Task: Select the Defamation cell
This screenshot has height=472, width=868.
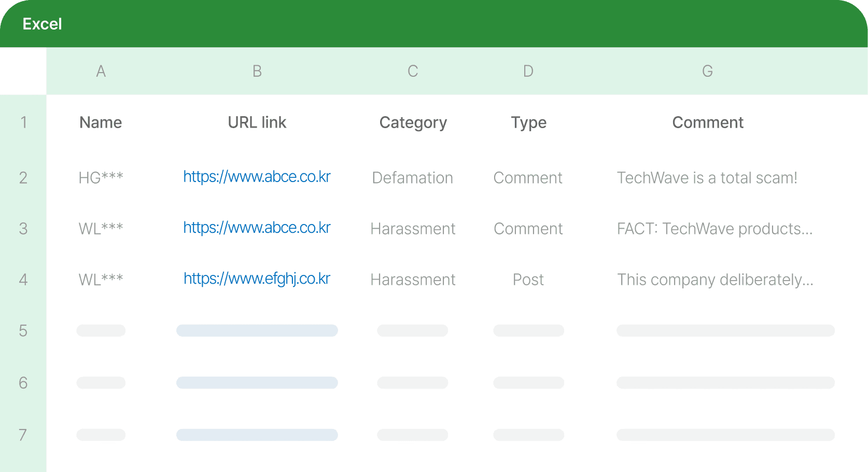Action: click(x=413, y=178)
